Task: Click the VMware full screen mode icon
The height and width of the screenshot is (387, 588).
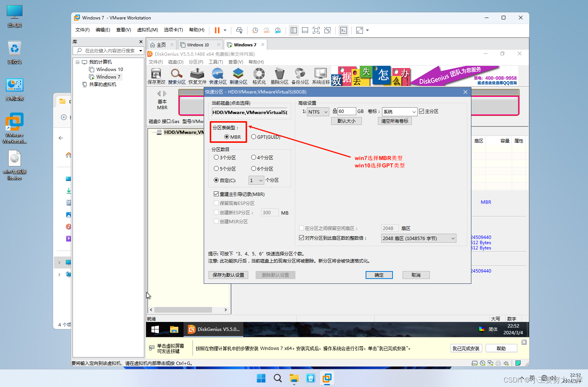Action: click(x=316, y=30)
